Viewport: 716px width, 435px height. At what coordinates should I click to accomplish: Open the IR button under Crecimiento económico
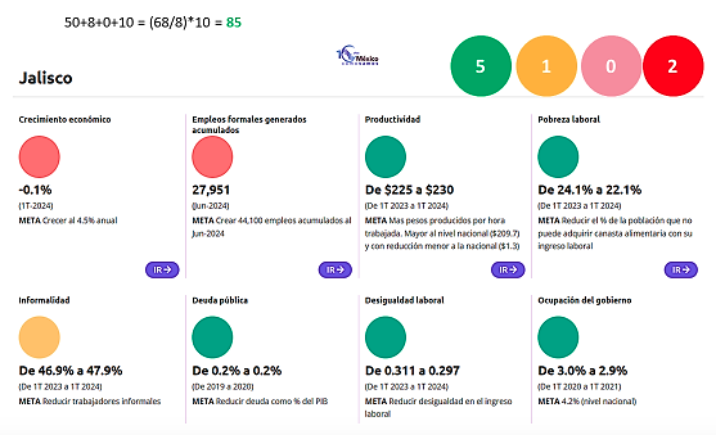click(162, 269)
